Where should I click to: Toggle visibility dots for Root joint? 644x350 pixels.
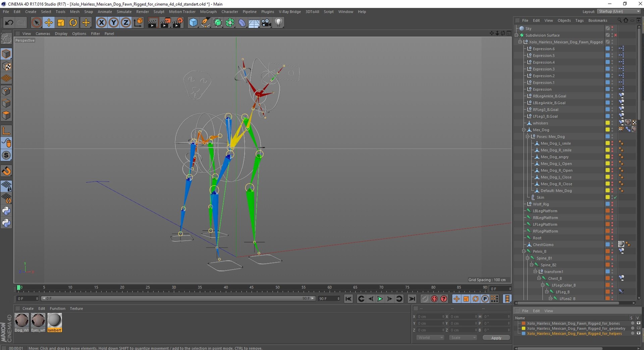coord(612,238)
